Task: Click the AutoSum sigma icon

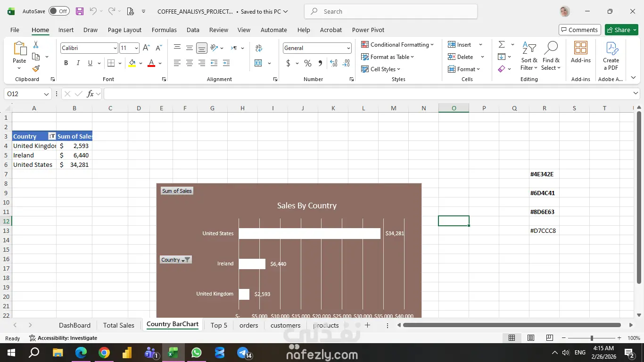Action: (x=502, y=44)
